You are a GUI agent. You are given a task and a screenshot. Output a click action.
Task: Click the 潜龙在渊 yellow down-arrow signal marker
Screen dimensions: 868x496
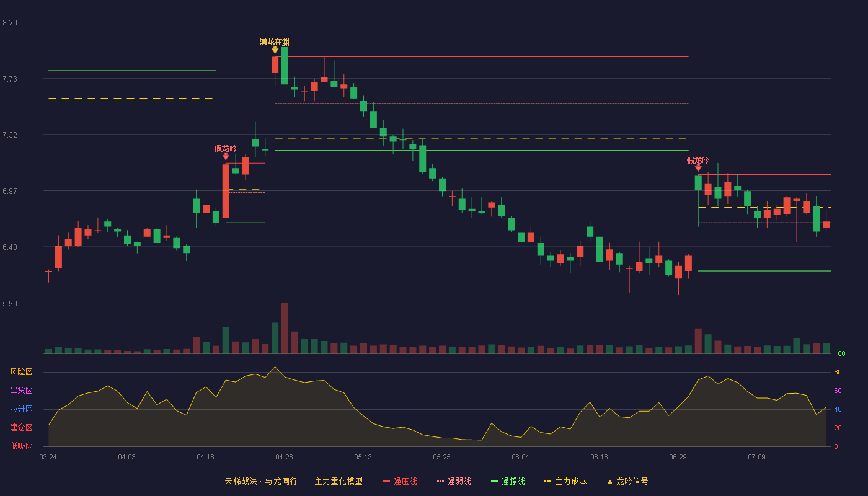[275, 50]
